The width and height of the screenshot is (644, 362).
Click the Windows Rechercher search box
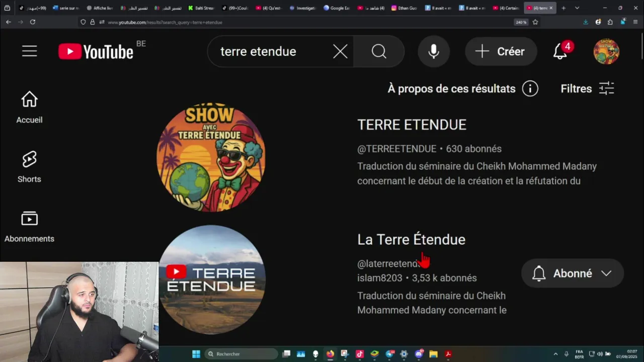[242, 354]
